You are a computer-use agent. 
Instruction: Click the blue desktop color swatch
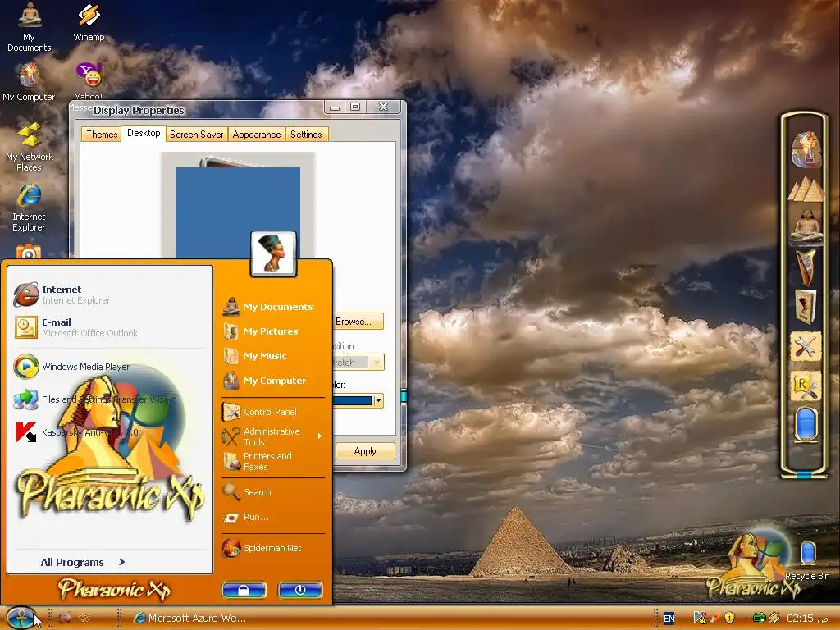pyautogui.click(x=353, y=400)
